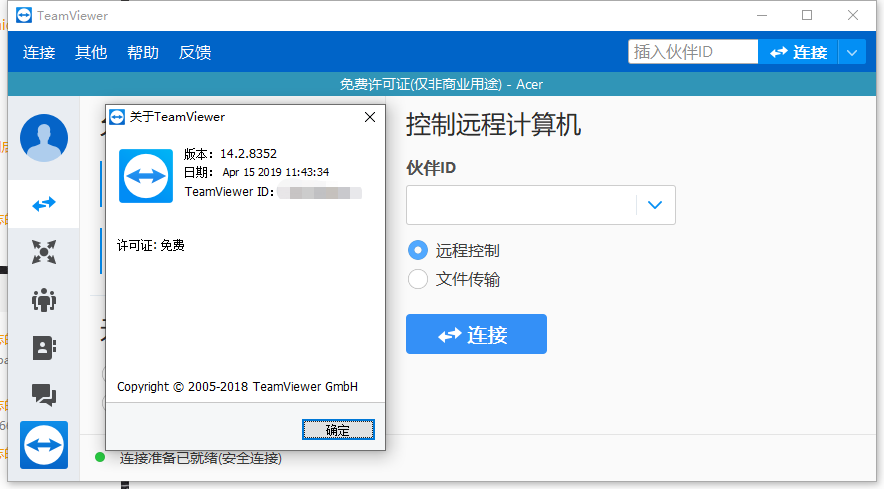
Task: Open Computers & Contacts sidebar icon
Action: click(x=44, y=348)
